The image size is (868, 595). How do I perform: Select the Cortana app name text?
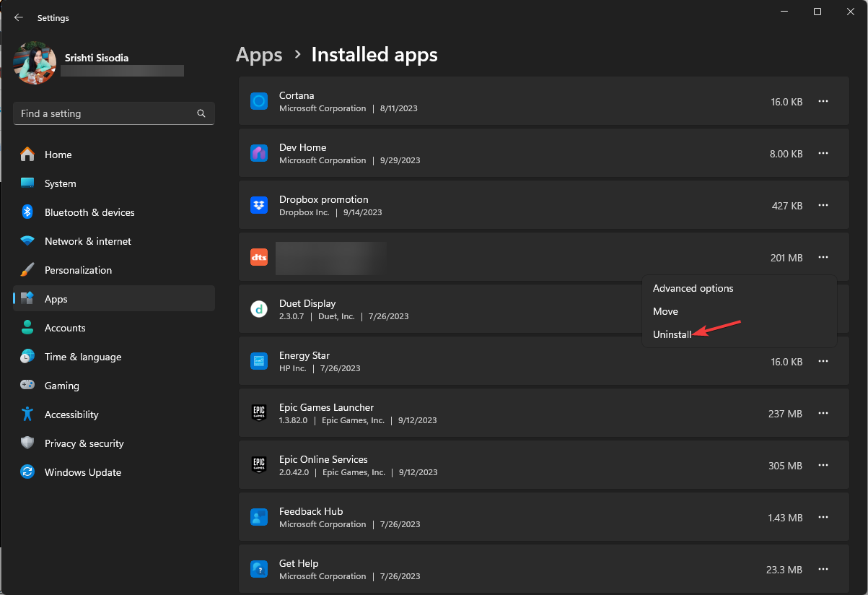click(x=297, y=95)
